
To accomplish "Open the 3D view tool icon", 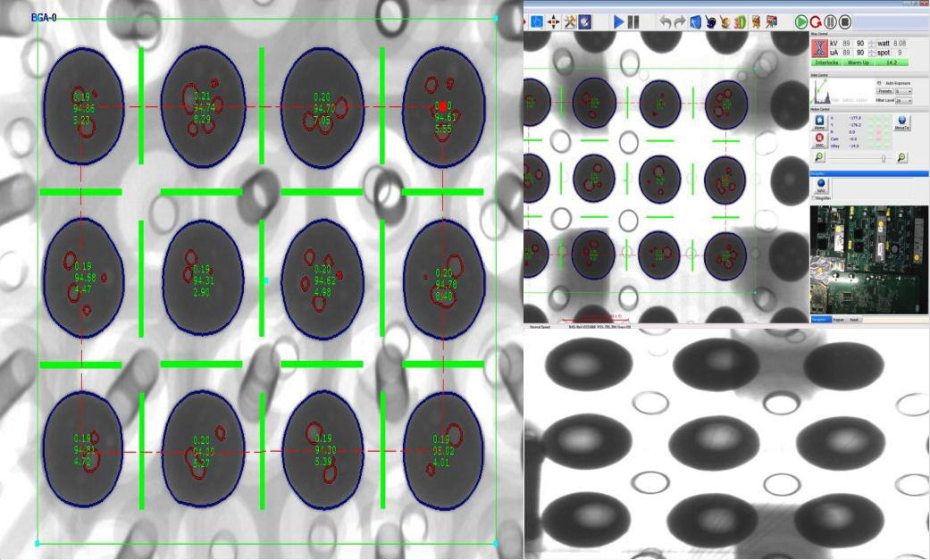I will pyautogui.click(x=740, y=22).
